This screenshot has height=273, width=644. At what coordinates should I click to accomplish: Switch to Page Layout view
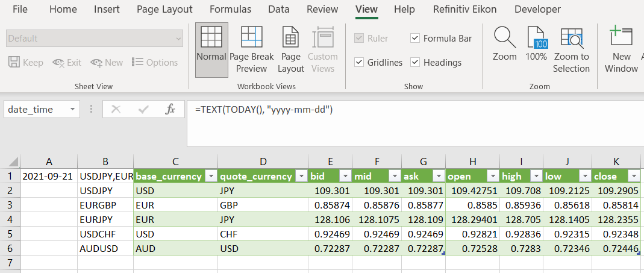point(291,50)
